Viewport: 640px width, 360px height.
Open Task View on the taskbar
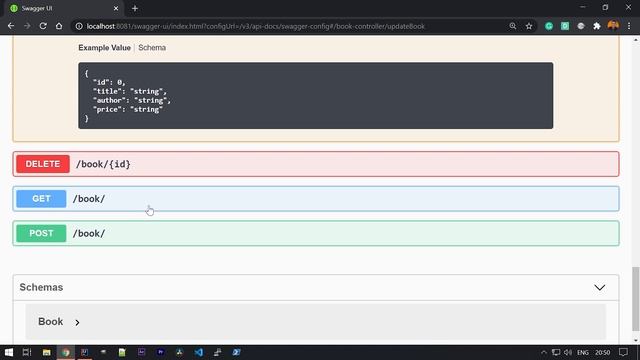27,352
